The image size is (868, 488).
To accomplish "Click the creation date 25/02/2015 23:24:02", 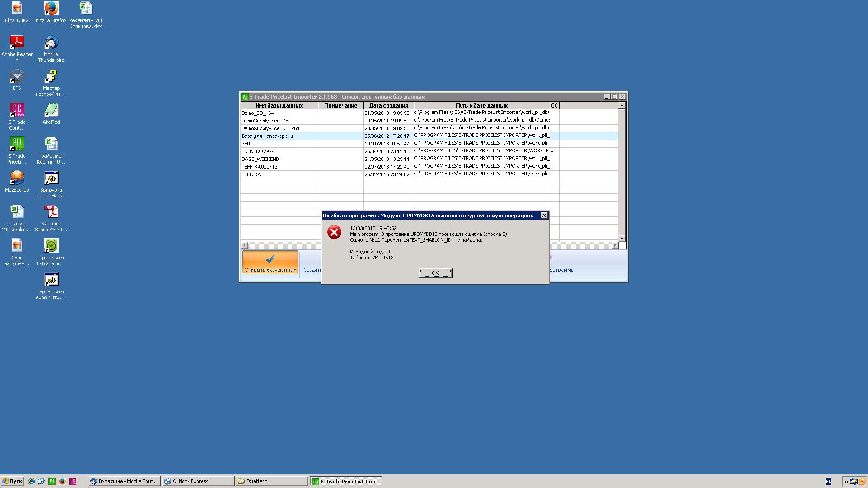I will tap(387, 174).
